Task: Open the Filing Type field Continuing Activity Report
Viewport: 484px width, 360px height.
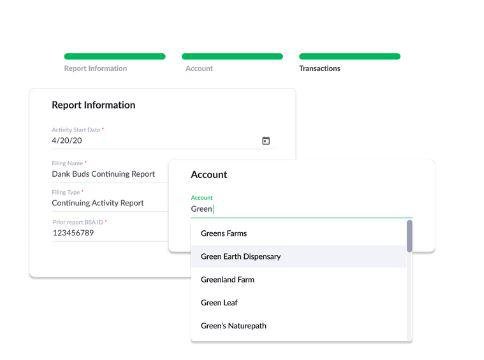Action: click(x=110, y=203)
